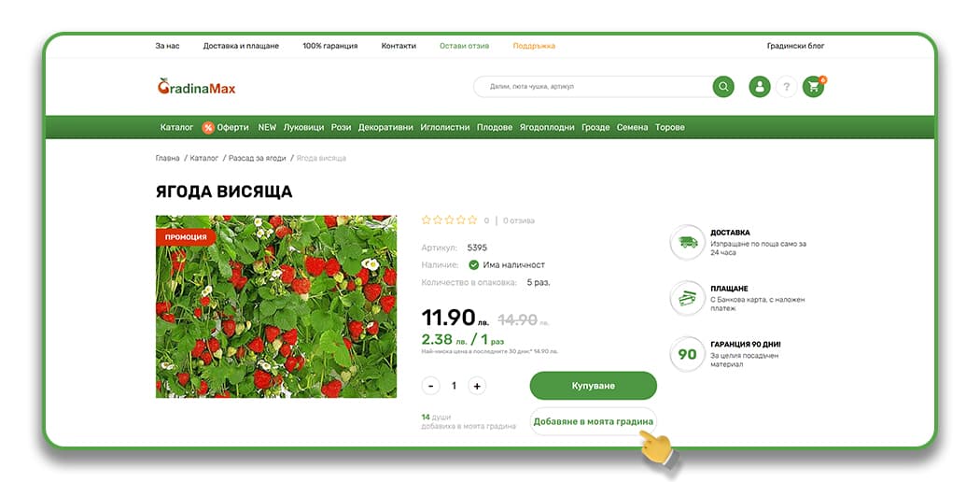Click the green availability checkmark icon
Image resolution: width=980 pixels, height=482 pixels.
pyautogui.click(x=474, y=265)
